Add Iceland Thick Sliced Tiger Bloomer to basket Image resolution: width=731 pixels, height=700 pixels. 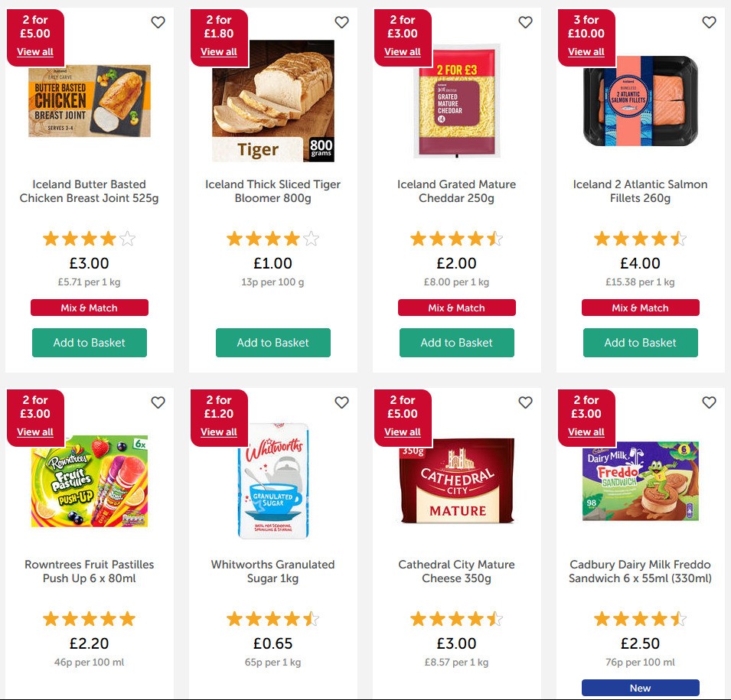[x=272, y=343]
